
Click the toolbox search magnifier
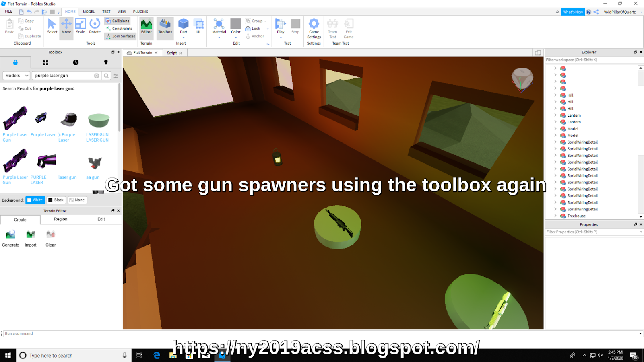(106, 76)
